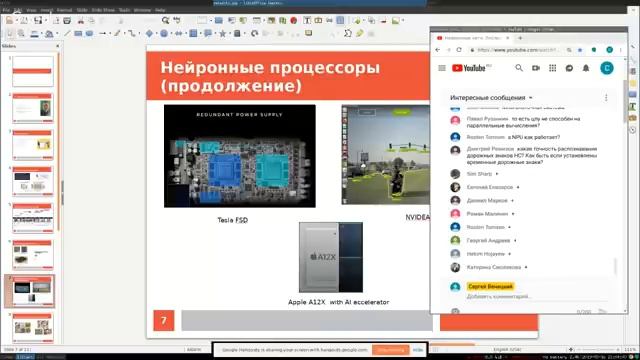
Task: Select the Stars and Banners tool
Action: coord(222,33)
